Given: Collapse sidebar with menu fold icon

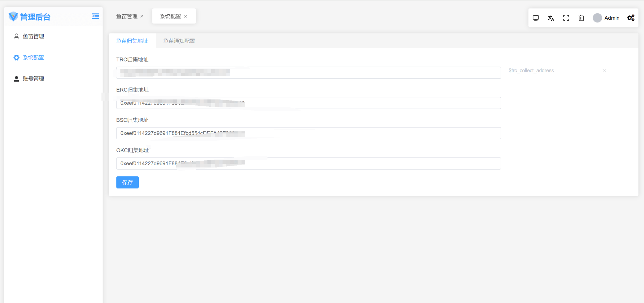Looking at the screenshot, I should coord(95,16).
